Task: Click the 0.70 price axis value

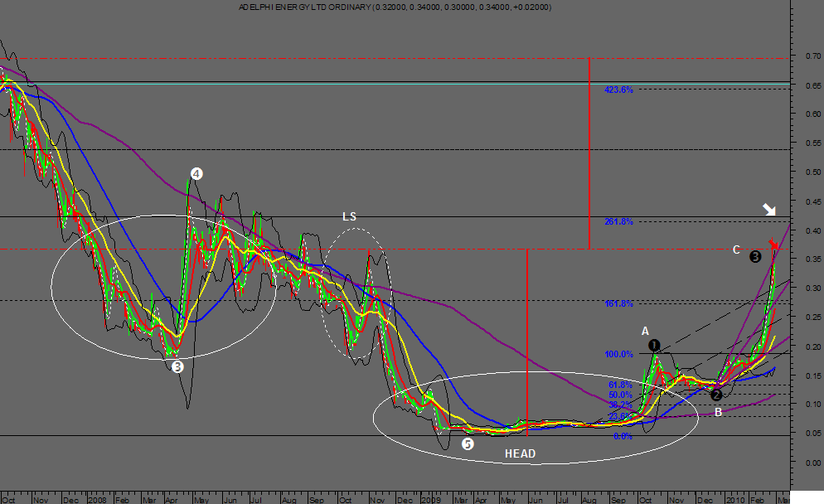Action: [x=813, y=56]
